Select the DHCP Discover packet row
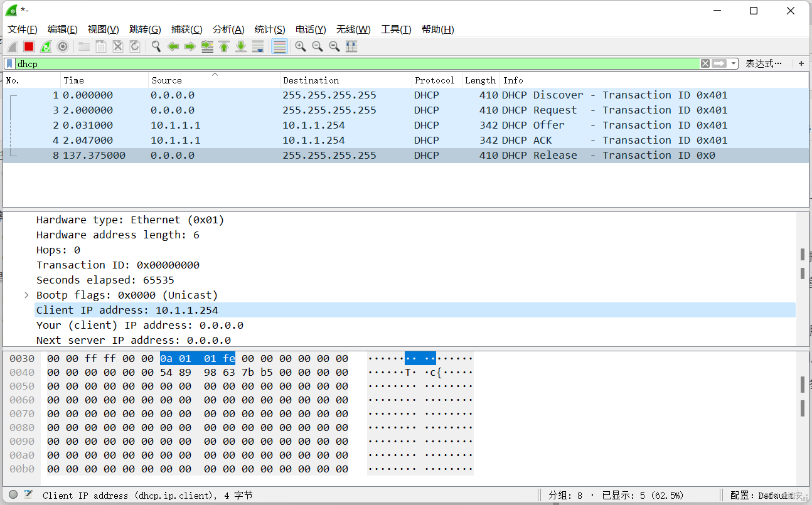Image resolution: width=812 pixels, height=505 pixels. pyautogui.click(x=405, y=95)
